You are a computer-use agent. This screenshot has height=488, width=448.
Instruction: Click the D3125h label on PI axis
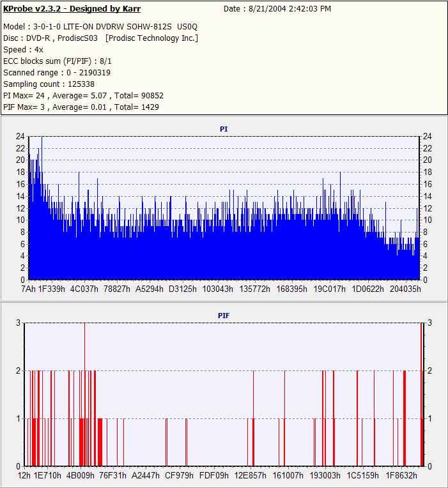coord(182,289)
